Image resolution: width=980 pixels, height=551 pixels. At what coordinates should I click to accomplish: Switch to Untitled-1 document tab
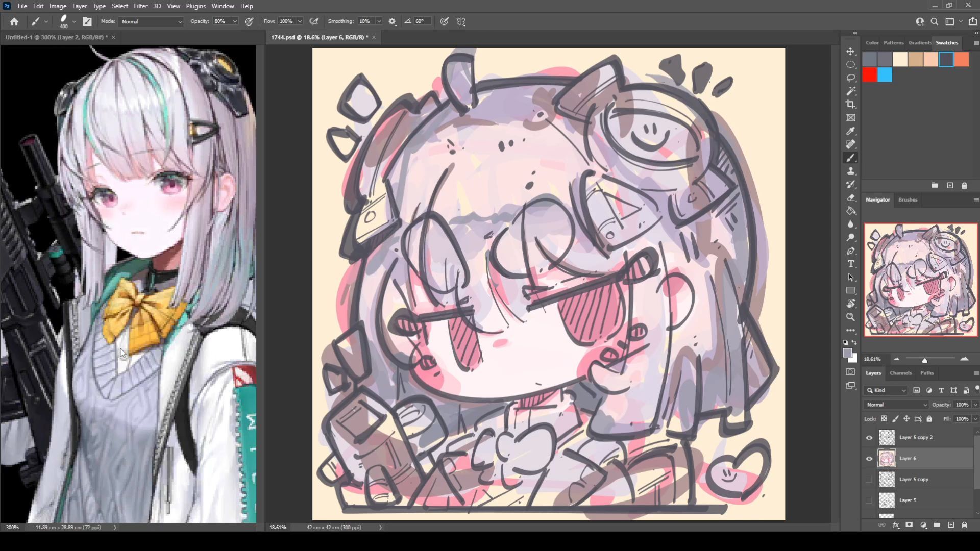click(x=56, y=37)
